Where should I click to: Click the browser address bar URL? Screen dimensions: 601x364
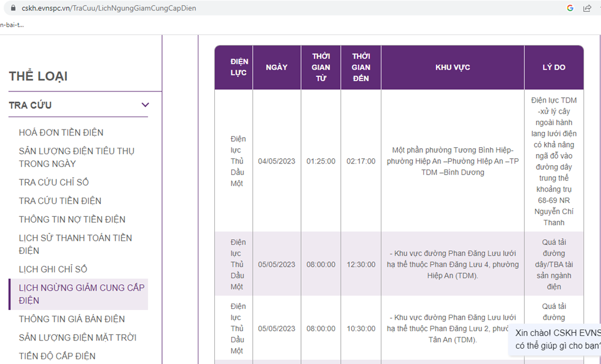tap(109, 8)
